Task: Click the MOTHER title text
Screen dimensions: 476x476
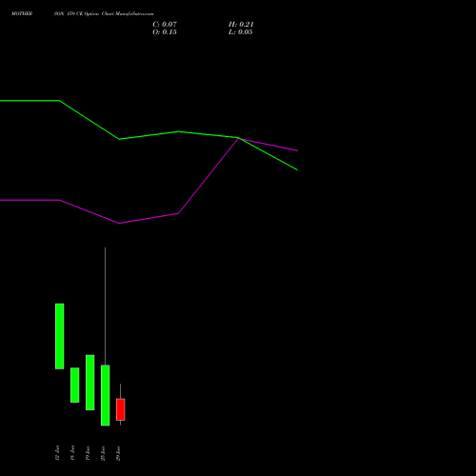Action: [22, 13]
